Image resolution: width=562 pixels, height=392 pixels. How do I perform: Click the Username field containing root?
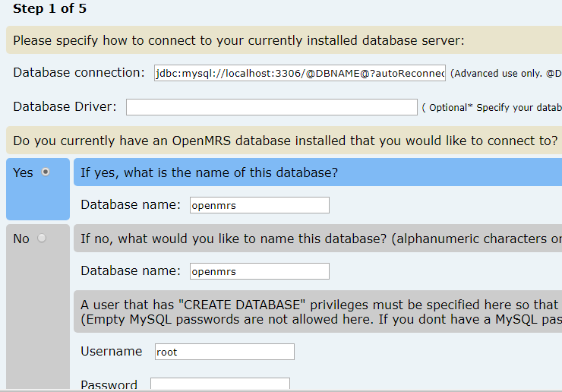[x=225, y=352]
